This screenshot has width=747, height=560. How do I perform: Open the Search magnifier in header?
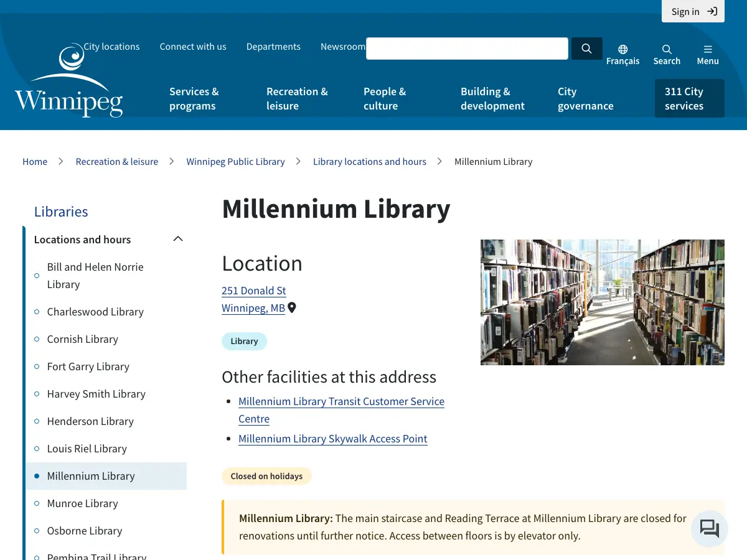pyautogui.click(x=667, y=55)
